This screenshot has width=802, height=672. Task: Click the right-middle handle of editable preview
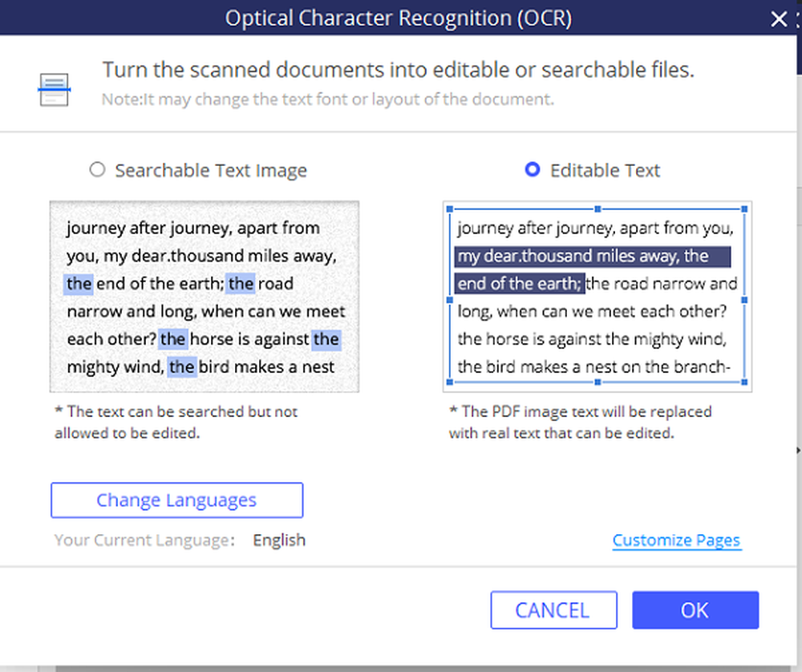coord(745,299)
